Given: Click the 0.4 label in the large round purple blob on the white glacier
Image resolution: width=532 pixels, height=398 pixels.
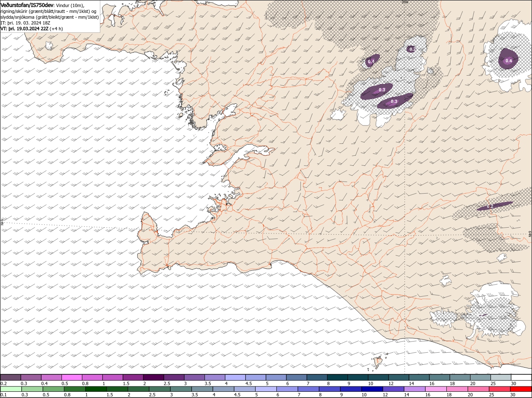Looking at the screenshot, I should 508,61.
